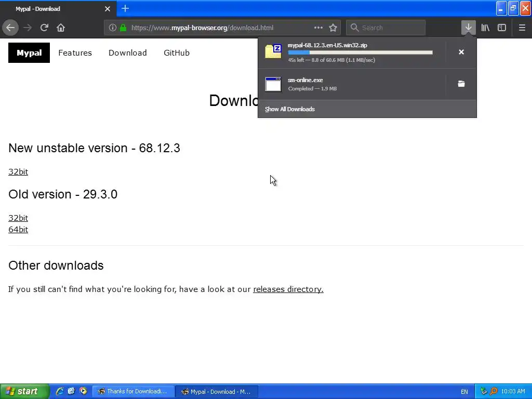Viewport: 532px width, 399px height.
Task: Open the second quick launch icon
Action: [x=71, y=391]
